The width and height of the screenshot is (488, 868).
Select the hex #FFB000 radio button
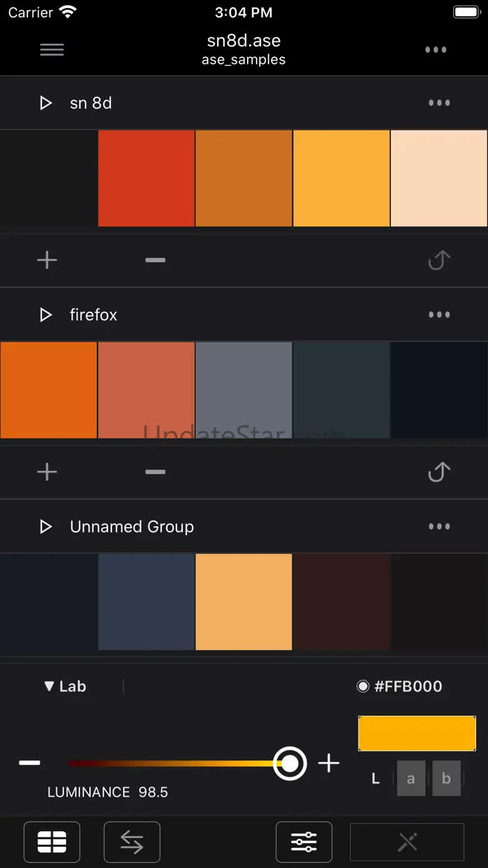[363, 687]
